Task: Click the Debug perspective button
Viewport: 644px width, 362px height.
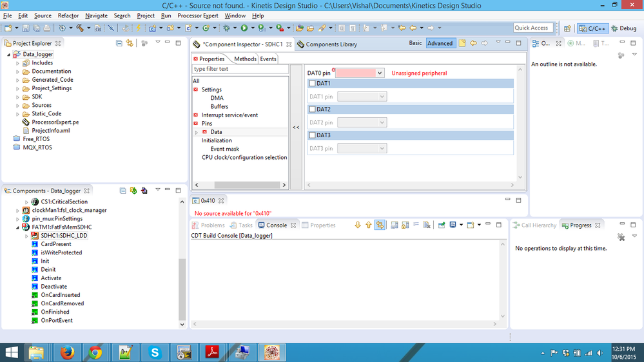Action: pyautogui.click(x=624, y=28)
